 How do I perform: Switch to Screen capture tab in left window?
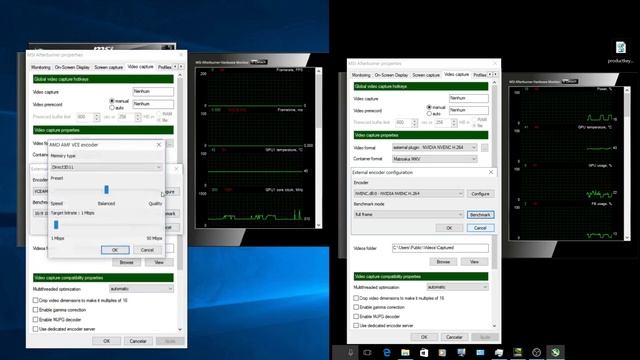(x=109, y=67)
